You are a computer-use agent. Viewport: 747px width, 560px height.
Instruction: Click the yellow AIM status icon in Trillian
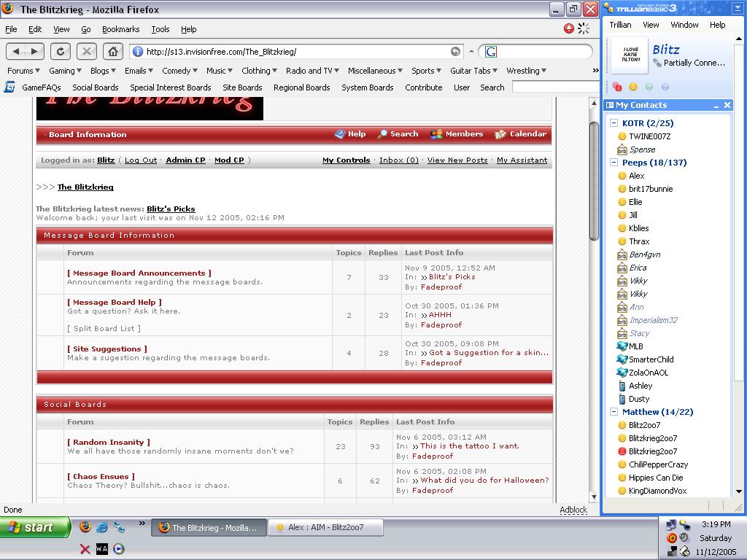633,87
